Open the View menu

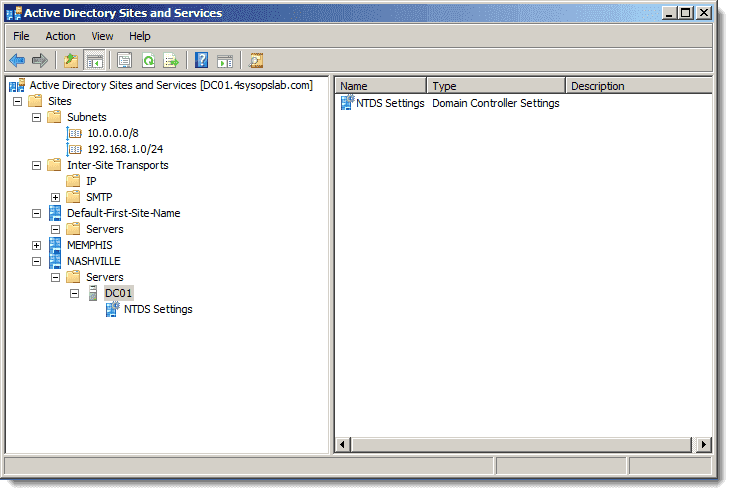point(102,36)
